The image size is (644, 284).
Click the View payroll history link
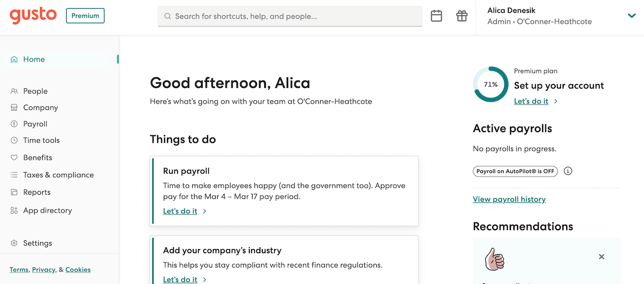tap(509, 199)
